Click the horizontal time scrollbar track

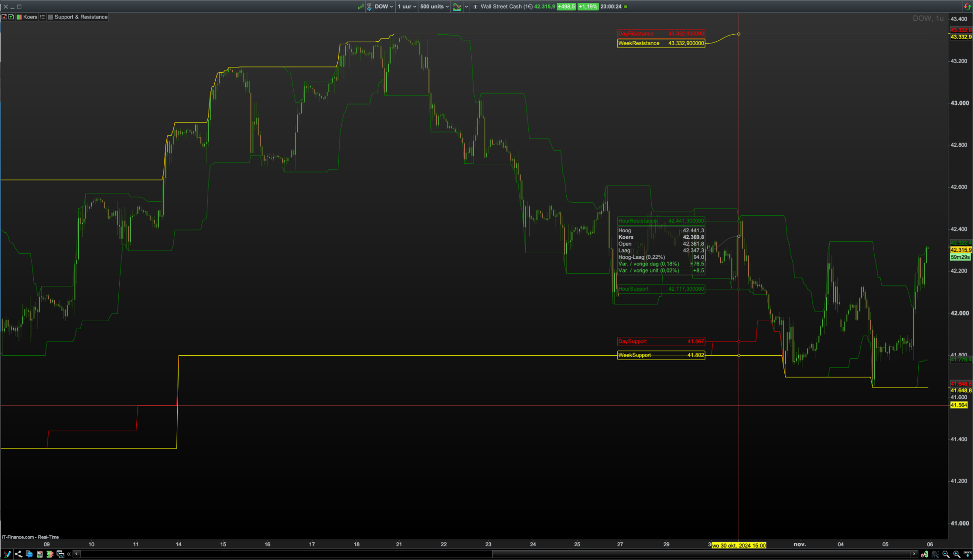(285, 554)
